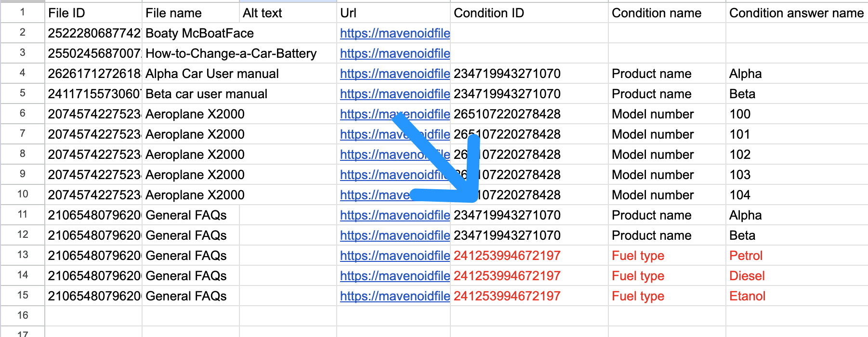Click the row 1 number header
The image size is (868, 337).
coord(23,12)
